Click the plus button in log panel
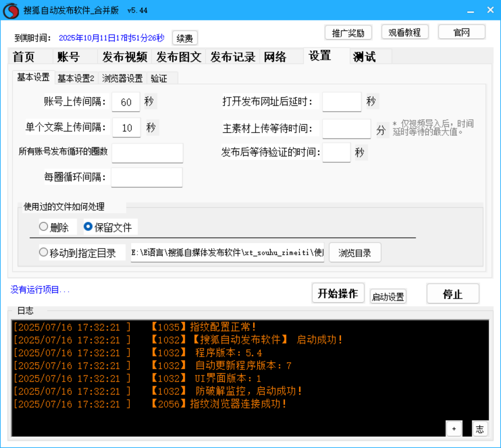The image size is (501, 448). pos(454,429)
